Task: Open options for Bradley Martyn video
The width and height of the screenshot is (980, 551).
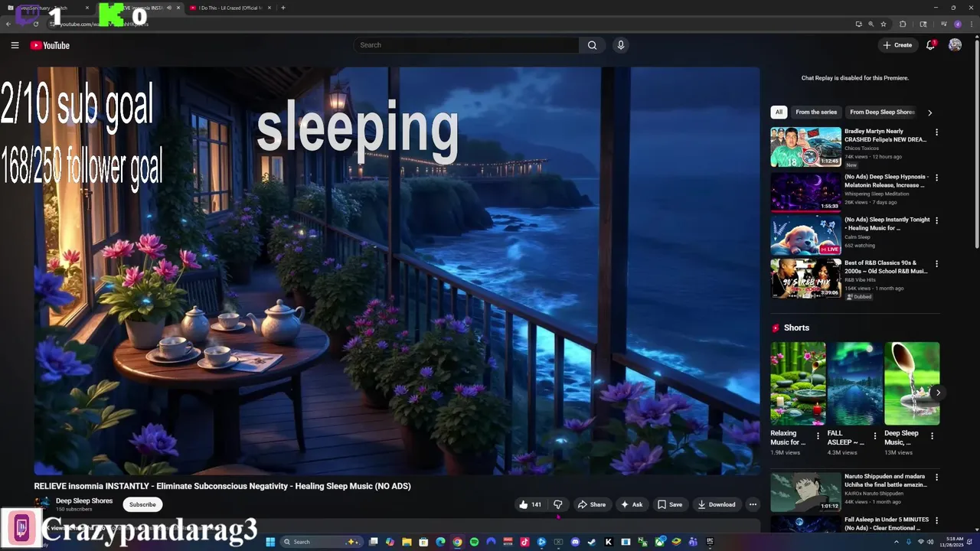Action: [936, 132]
